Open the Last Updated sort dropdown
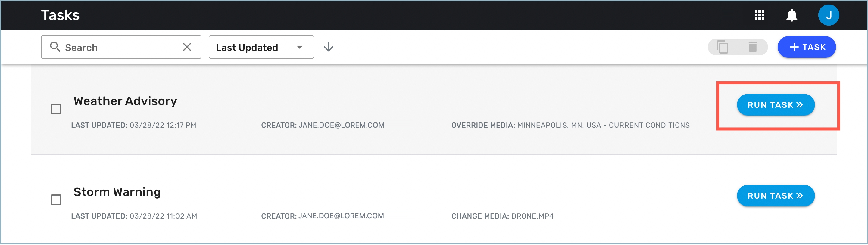 pyautogui.click(x=261, y=47)
